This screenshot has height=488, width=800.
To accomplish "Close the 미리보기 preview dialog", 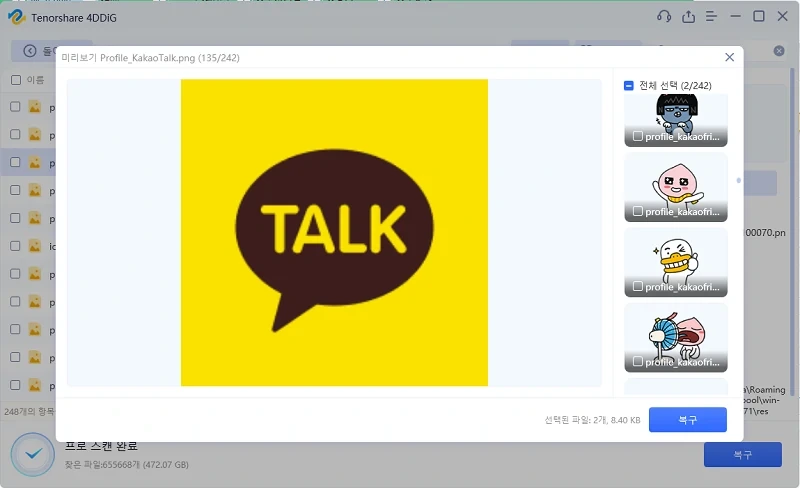I will tap(730, 57).
